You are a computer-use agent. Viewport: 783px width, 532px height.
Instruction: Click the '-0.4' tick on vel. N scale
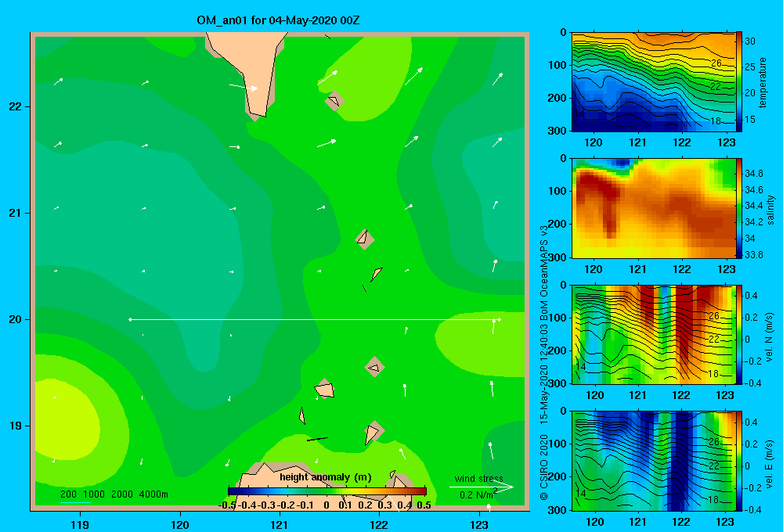(x=752, y=383)
